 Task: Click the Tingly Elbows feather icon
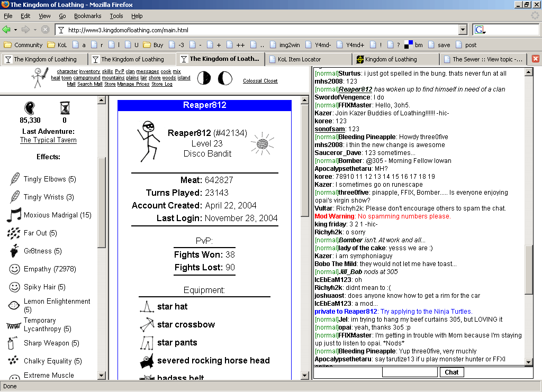pyautogui.click(x=14, y=179)
